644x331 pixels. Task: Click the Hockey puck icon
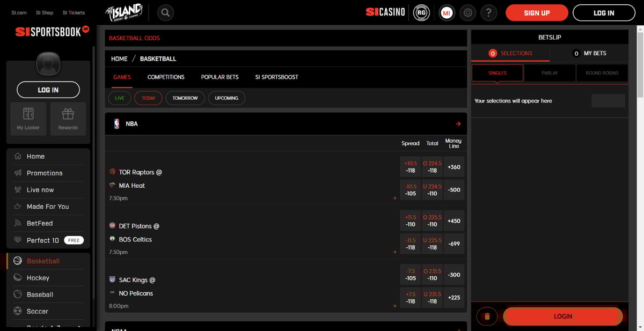pos(17,278)
